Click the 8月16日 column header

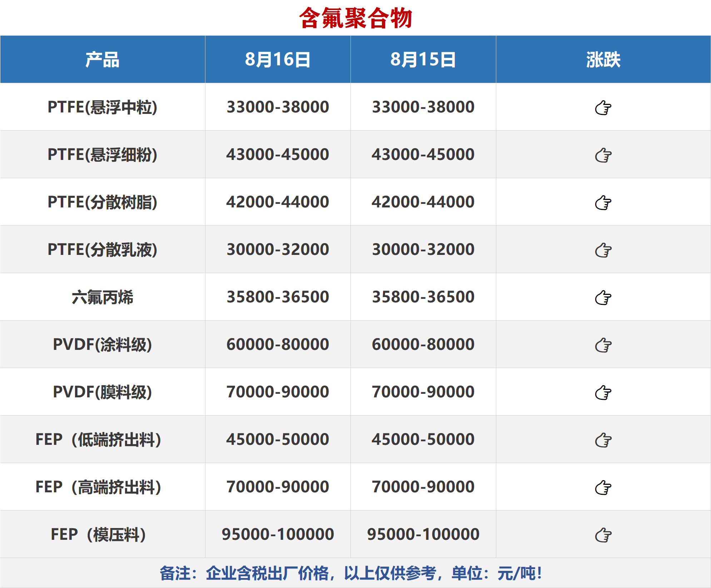pos(278,60)
